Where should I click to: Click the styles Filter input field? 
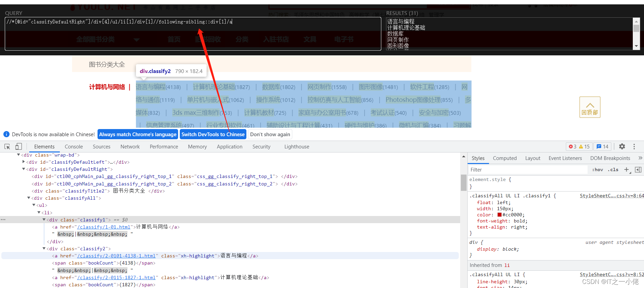coord(528,169)
